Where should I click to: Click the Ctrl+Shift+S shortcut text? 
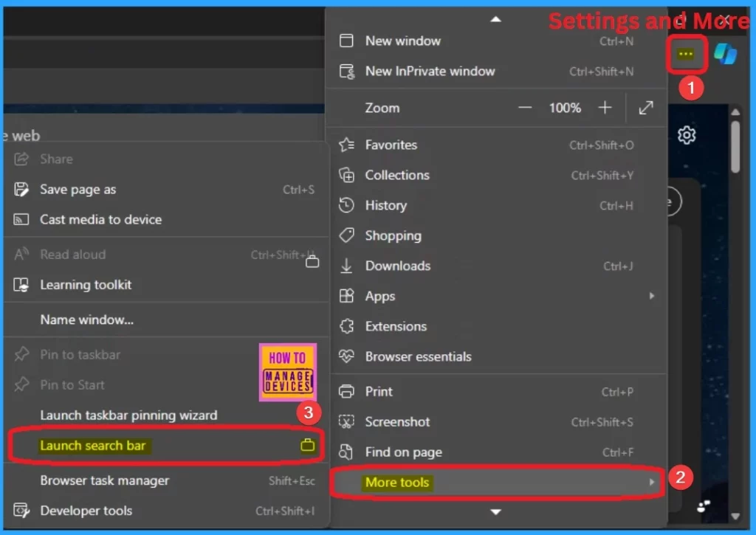602,422
